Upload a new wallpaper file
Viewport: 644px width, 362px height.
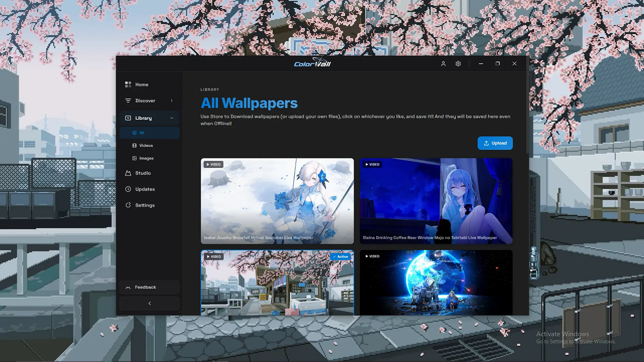pos(495,143)
